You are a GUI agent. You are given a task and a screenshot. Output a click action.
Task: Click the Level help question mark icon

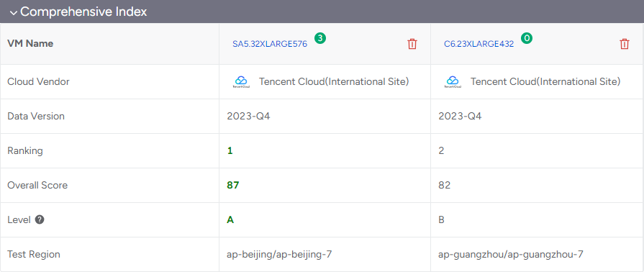point(40,219)
